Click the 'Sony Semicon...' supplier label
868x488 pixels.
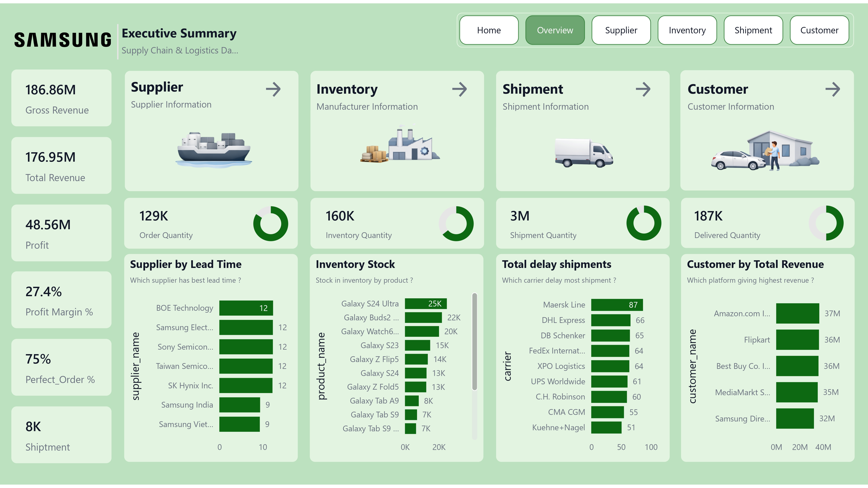pos(185,347)
